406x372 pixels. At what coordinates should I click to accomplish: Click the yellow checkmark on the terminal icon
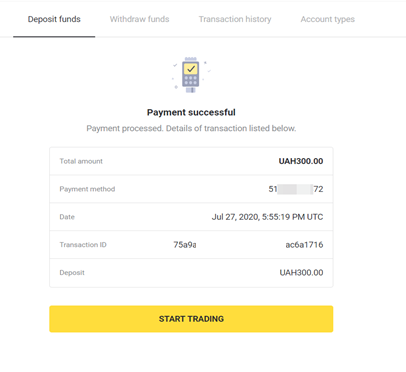click(x=191, y=69)
